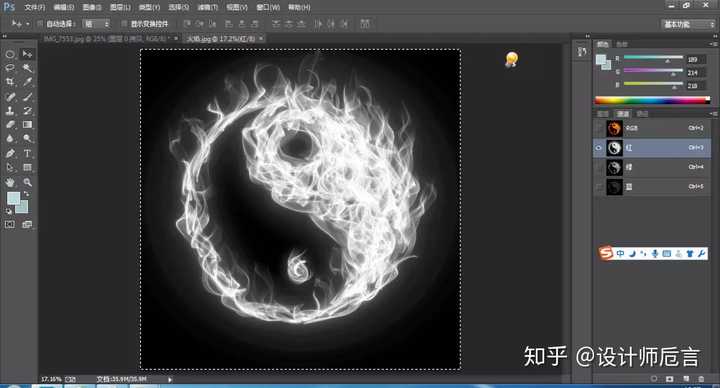Open the workspace switcher dropdown
This screenshot has height=388, width=720.
pos(688,24)
